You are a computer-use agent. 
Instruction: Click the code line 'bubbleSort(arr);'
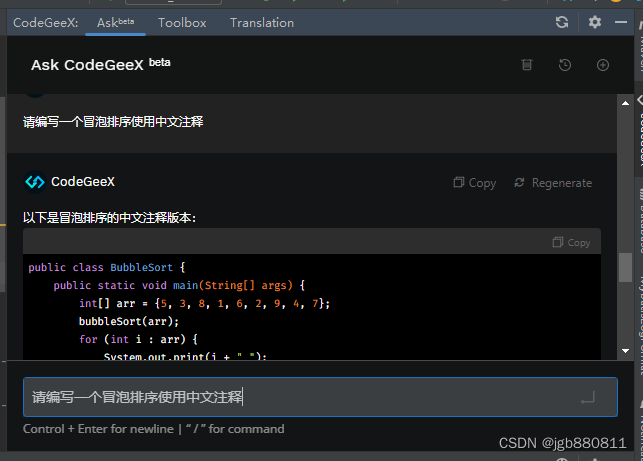[129, 321]
